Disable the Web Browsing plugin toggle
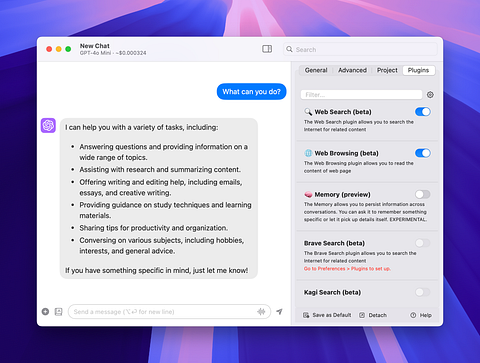The width and height of the screenshot is (480, 363). [x=423, y=153]
